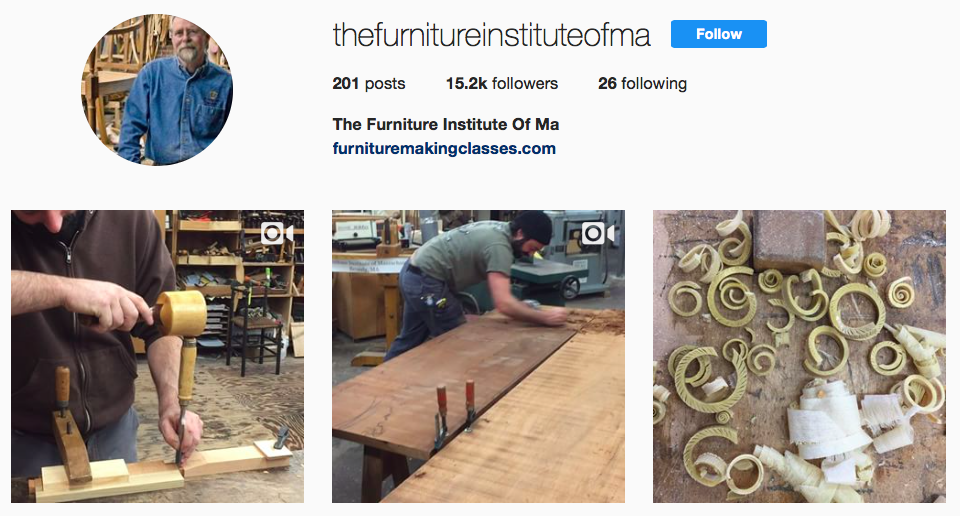Open the circular profile picture avatar
Viewport: 960px width, 516px height.
click(157, 89)
